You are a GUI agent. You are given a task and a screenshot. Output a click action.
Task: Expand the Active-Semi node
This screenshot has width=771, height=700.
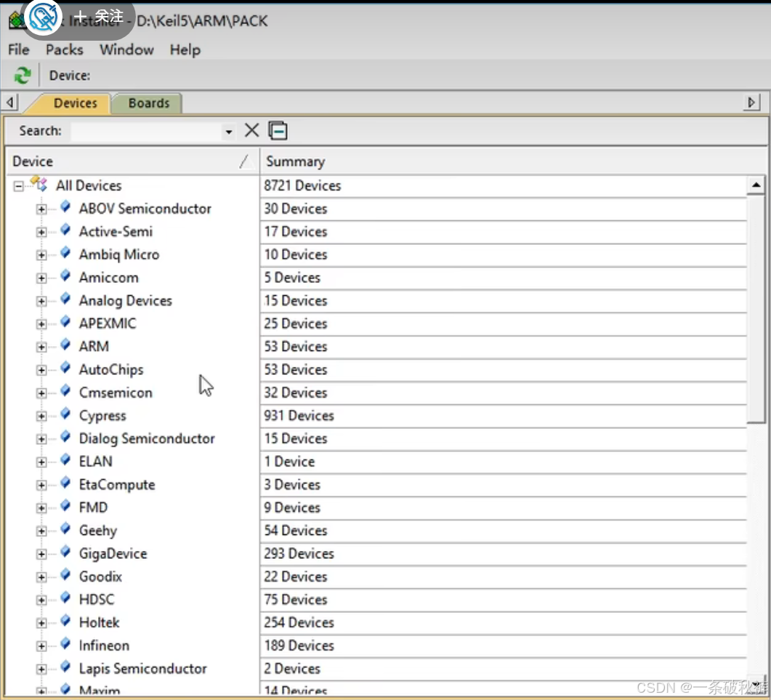(41, 232)
